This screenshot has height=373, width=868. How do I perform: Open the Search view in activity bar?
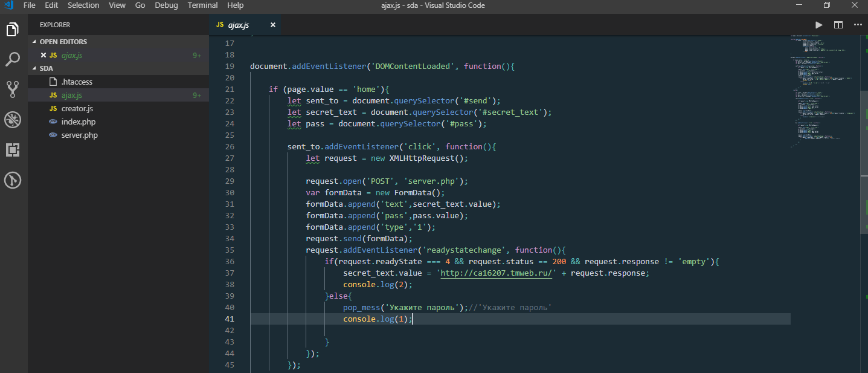tap(13, 59)
